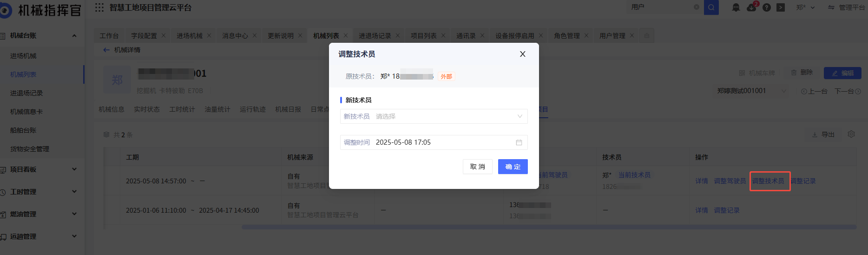Image resolution: width=868 pixels, height=255 pixels.
Task: Close the 更新说明 tab
Action: 300,35
